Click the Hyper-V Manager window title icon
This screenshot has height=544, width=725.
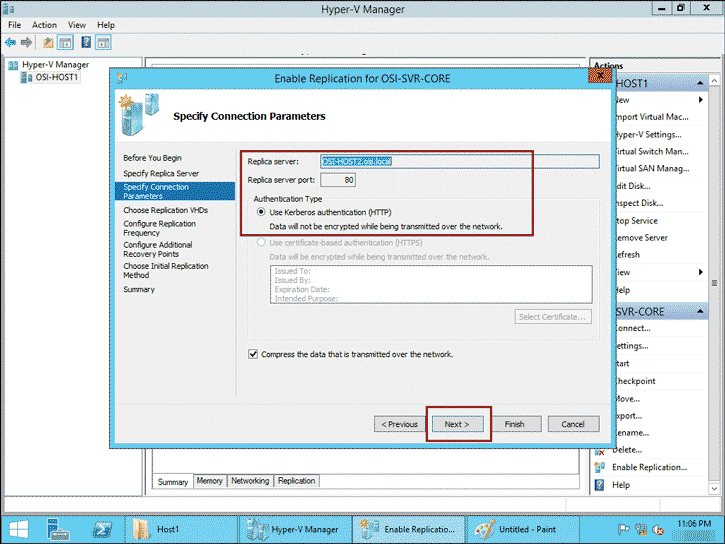point(8,8)
